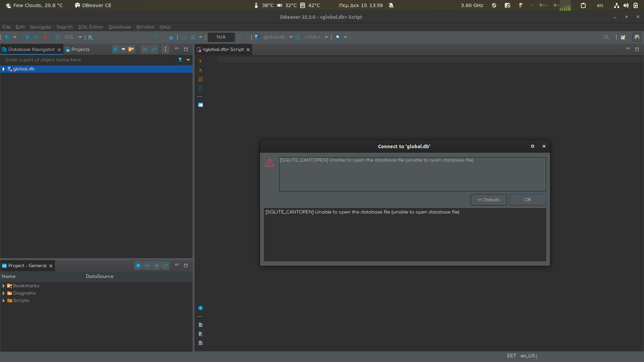Close the Project - General tab

pos(51,266)
